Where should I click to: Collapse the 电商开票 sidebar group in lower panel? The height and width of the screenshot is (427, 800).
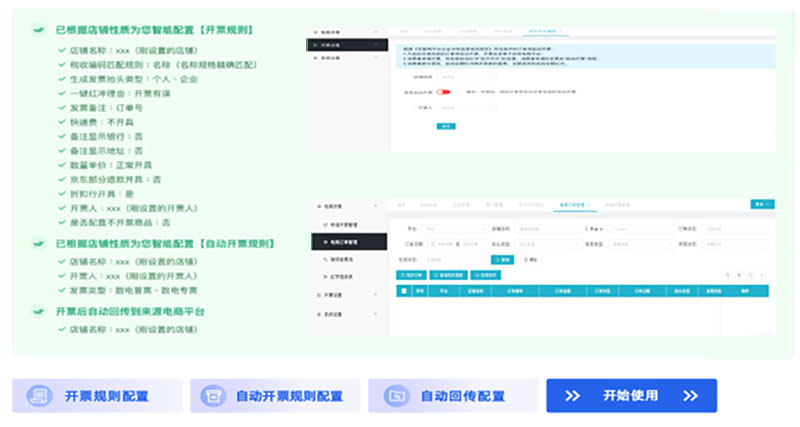click(340, 203)
